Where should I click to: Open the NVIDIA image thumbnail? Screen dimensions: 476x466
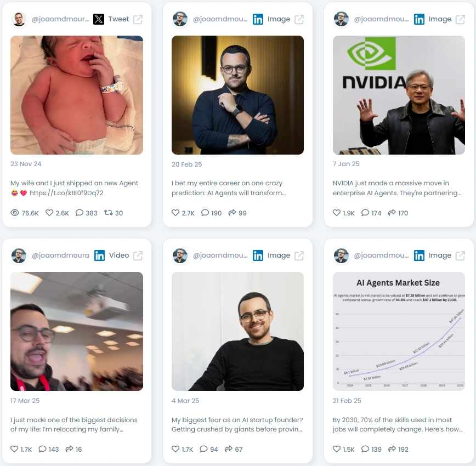[x=399, y=95]
